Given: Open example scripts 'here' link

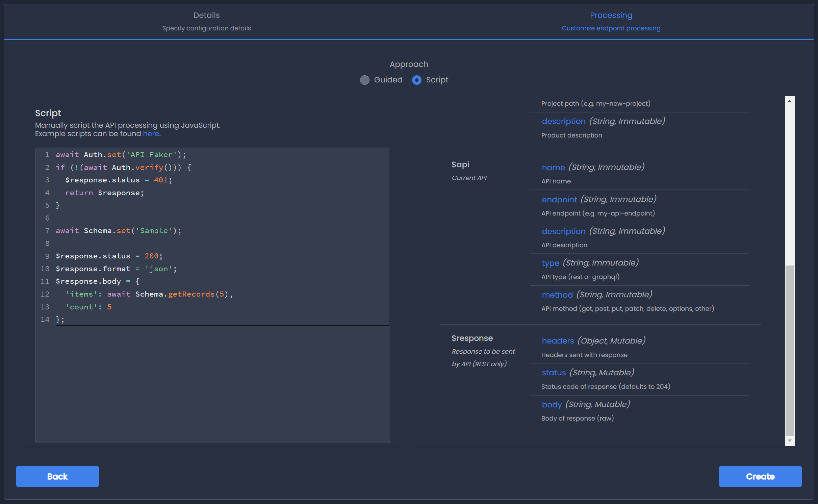Looking at the screenshot, I should [151, 134].
